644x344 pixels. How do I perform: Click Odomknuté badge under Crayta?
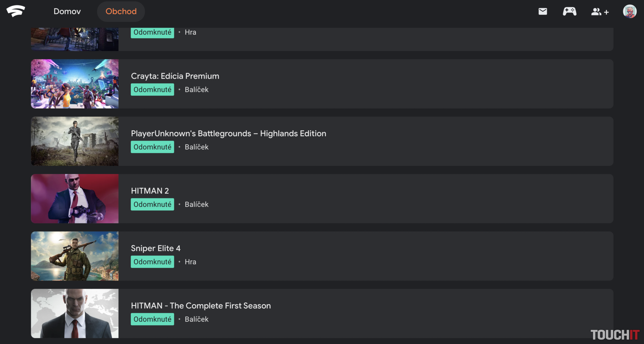(x=152, y=90)
